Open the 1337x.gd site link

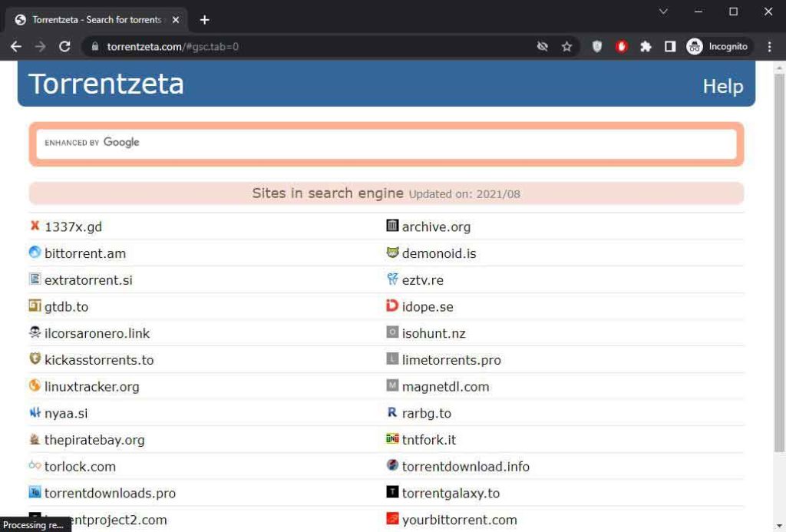[x=73, y=226]
